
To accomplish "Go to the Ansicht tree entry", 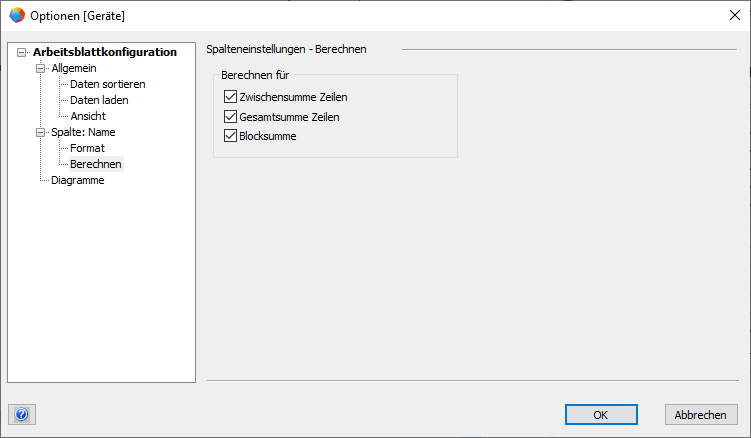I will pyautogui.click(x=88, y=116).
